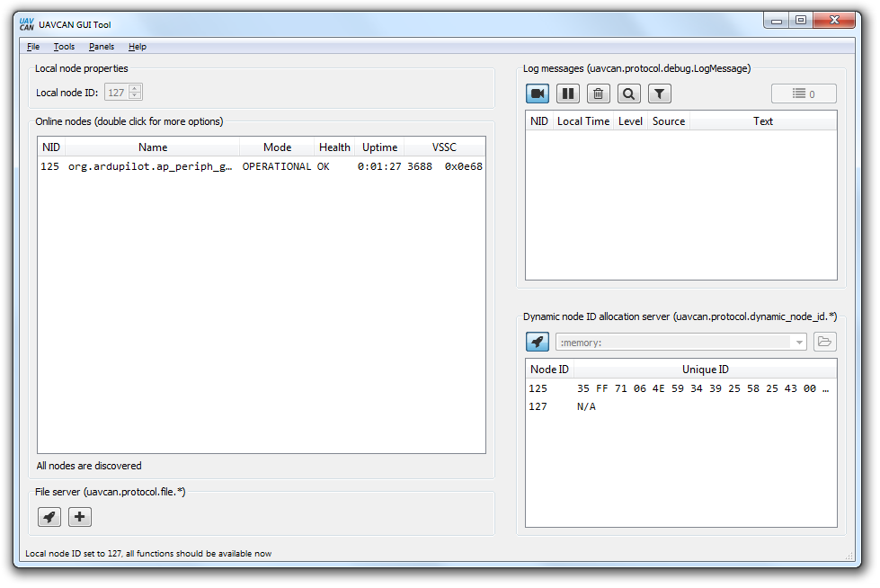
Task: Click the camera icon in Log messages
Action: 538,94
